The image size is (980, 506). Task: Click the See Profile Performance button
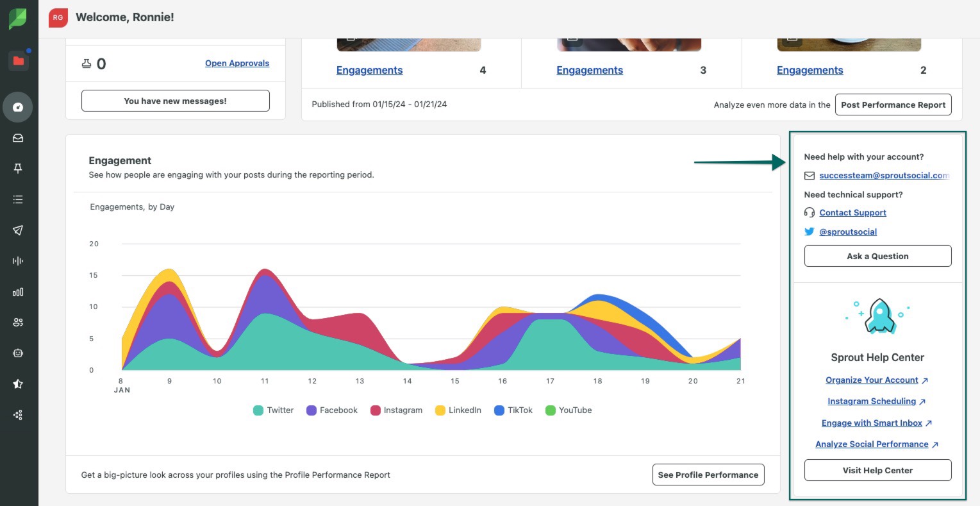708,475
